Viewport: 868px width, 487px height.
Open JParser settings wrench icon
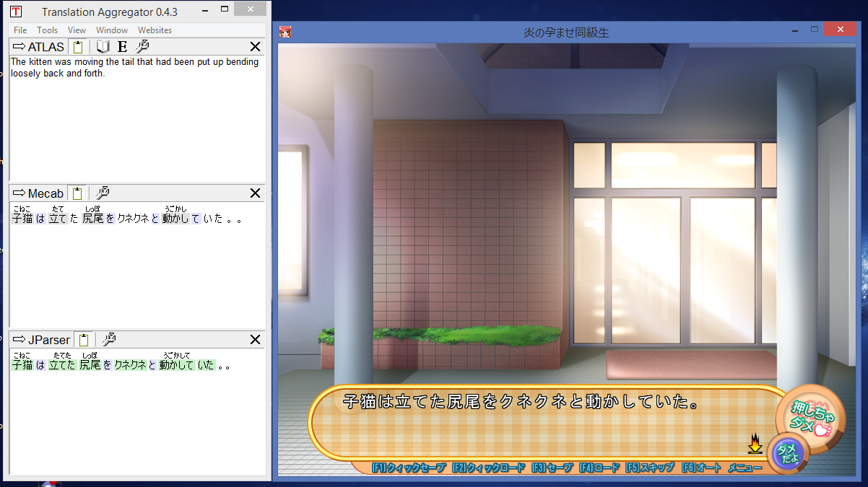109,340
